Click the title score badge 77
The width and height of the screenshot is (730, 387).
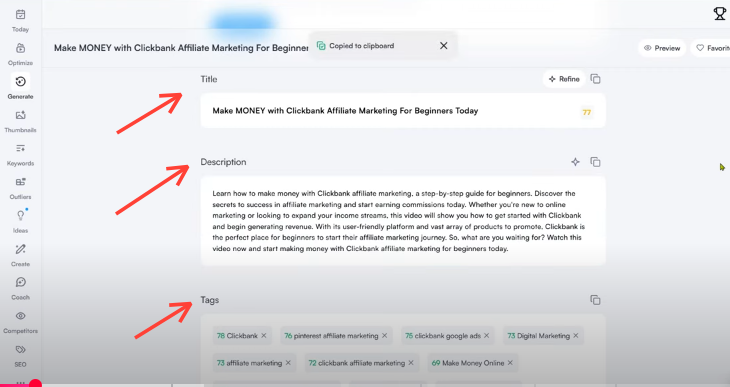coord(587,112)
